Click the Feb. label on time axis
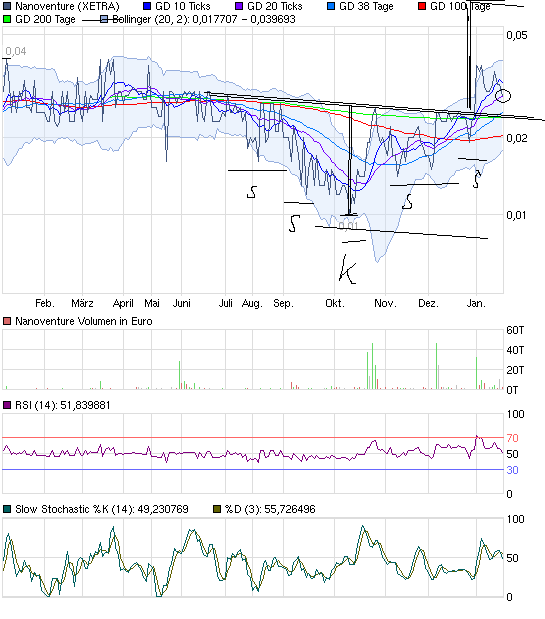The width and height of the screenshot is (545, 619). click(45, 303)
